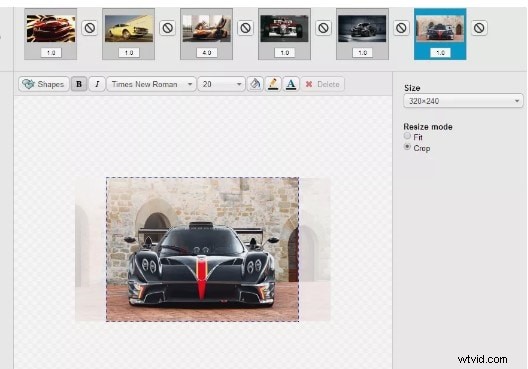
Task: Remove the red car first frame
Action: 90,28
